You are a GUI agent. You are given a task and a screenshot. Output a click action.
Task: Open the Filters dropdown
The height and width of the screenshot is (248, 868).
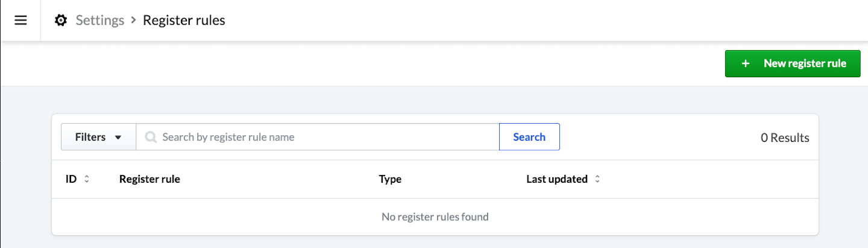(x=98, y=137)
